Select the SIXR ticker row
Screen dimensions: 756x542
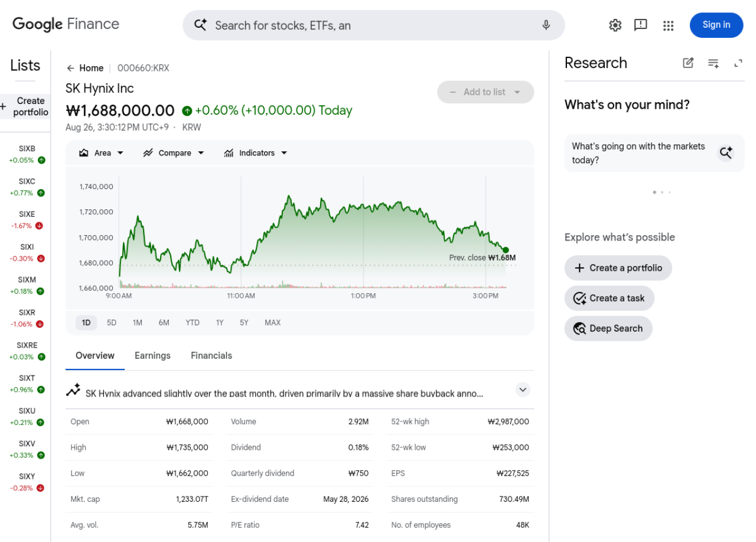tap(27, 319)
